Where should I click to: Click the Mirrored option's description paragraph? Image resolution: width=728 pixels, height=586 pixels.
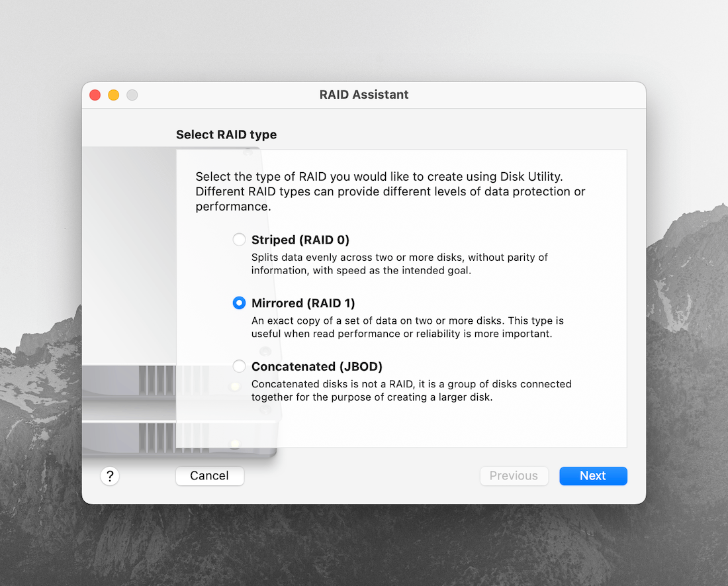click(407, 327)
